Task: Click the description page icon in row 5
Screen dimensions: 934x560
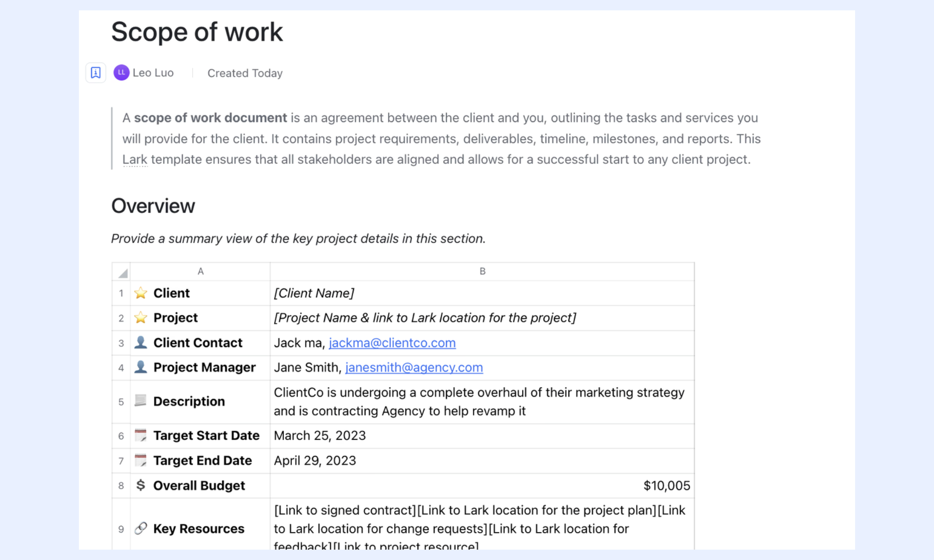Action: point(141,400)
